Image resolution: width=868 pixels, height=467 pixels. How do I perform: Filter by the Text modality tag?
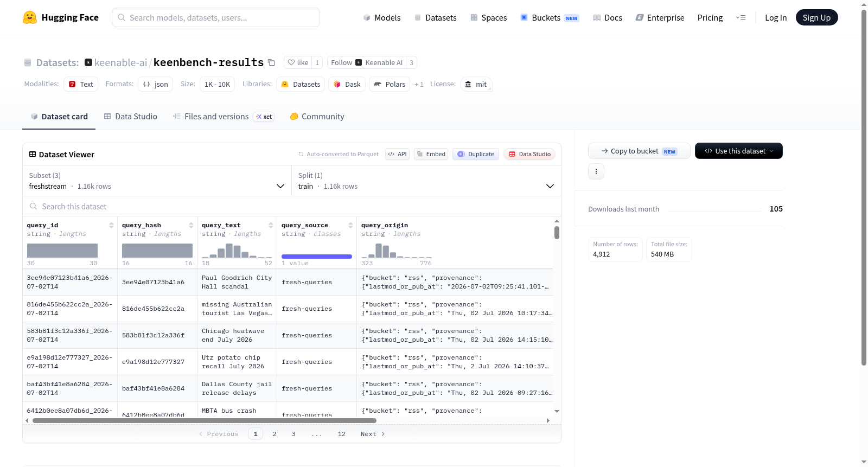81,84
